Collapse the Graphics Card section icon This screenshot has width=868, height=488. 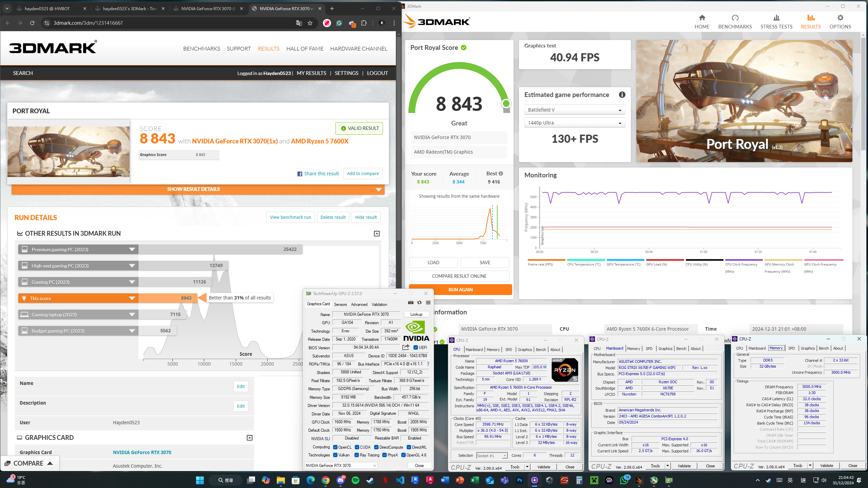249,437
